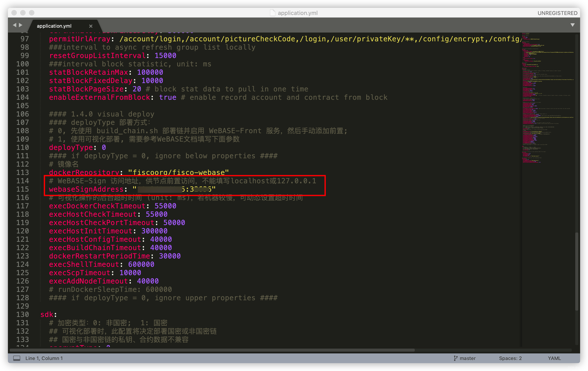The height and width of the screenshot is (371, 588).
Task: Click line number 110 in gutter
Action: (x=22, y=147)
